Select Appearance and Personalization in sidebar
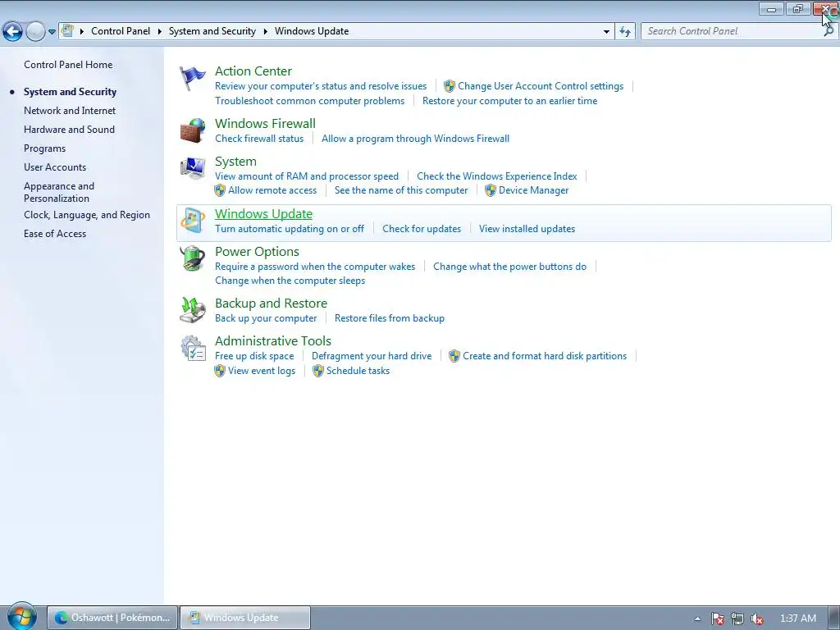 (x=59, y=192)
